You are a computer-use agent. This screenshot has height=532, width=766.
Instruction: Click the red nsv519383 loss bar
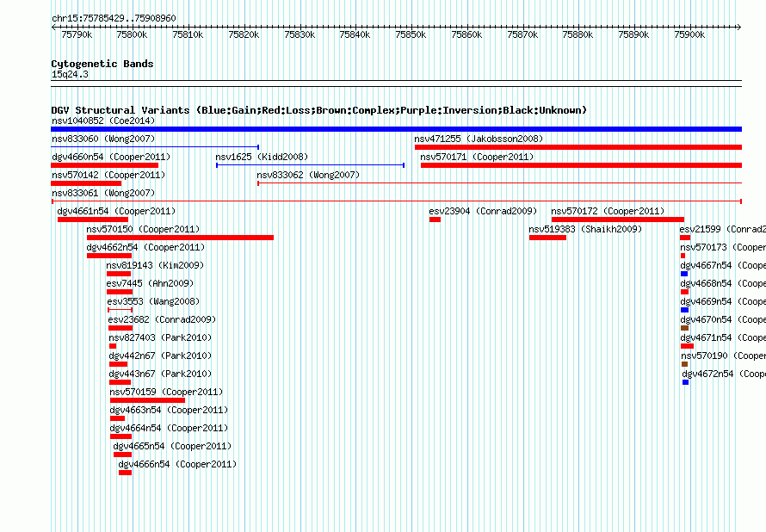pyautogui.click(x=547, y=238)
